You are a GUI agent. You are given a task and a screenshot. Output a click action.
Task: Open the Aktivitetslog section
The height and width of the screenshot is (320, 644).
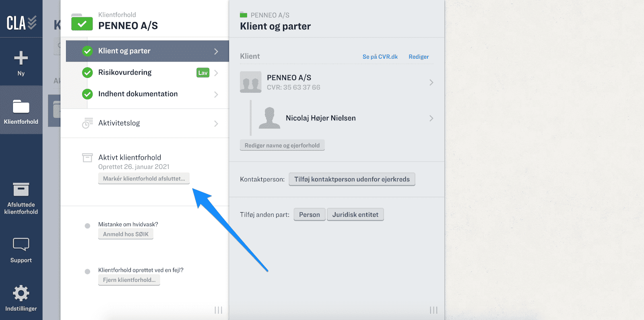(x=147, y=123)
